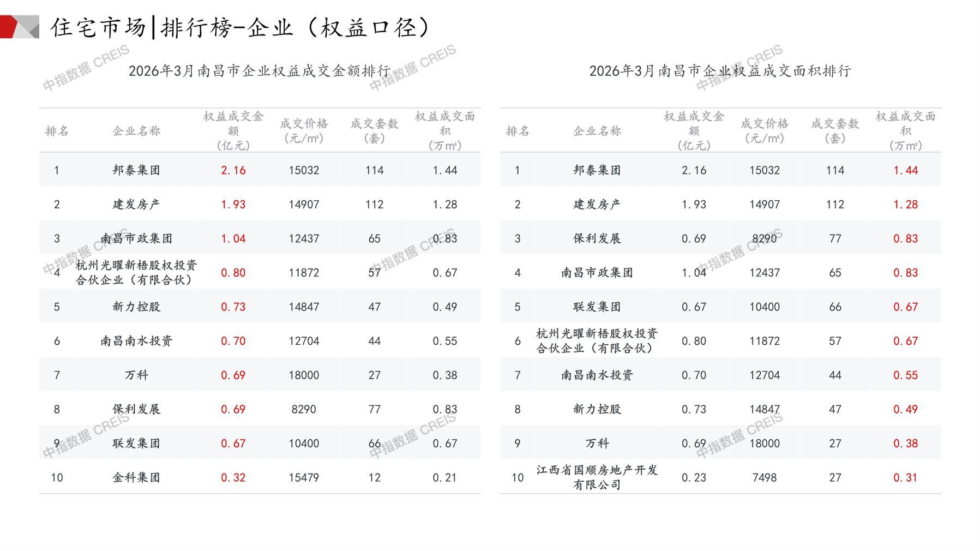This screenshot has height=551, width=980.
Task: Click the slide title 住宅市场|排行榜-企业
Action: (240, 27)
